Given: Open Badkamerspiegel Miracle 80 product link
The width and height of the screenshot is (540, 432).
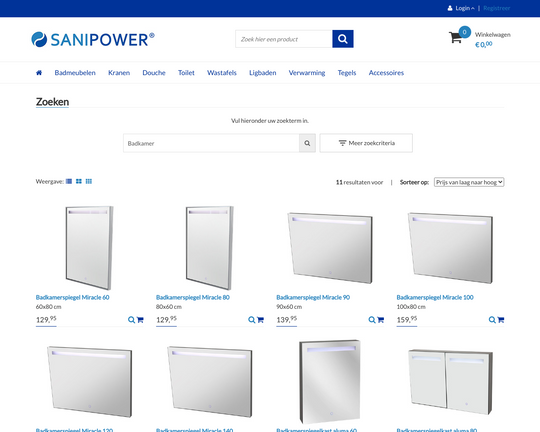Looking at the screenshot, I should click(x=193, y=297).
